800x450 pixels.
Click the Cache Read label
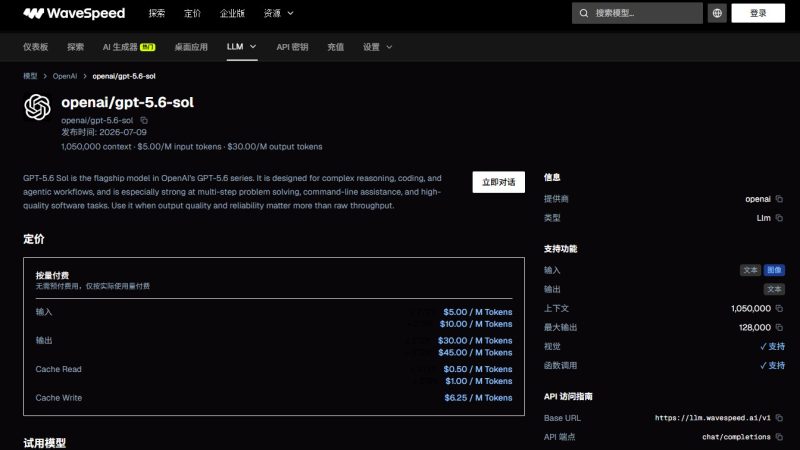pos(58,369)
